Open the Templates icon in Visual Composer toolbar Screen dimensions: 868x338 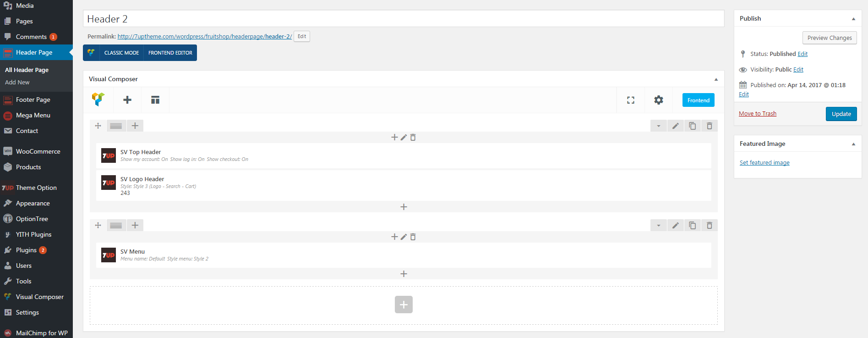point(155,100)
